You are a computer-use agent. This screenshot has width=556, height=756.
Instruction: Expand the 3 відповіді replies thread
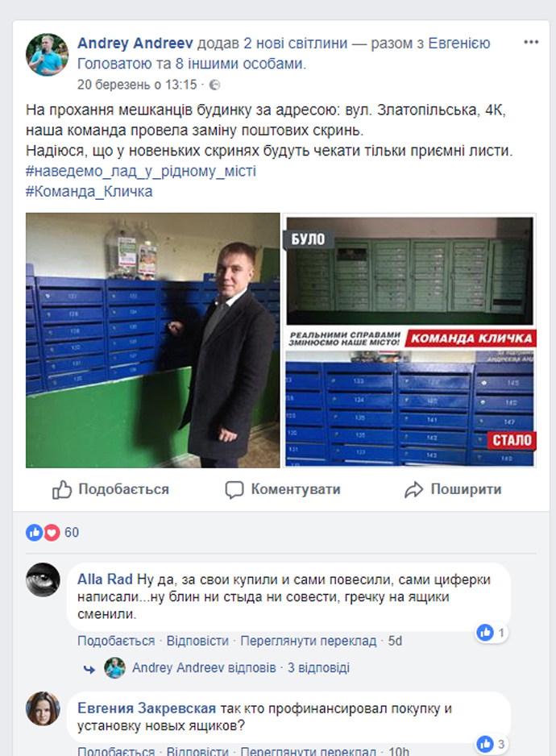pos(318,668)
